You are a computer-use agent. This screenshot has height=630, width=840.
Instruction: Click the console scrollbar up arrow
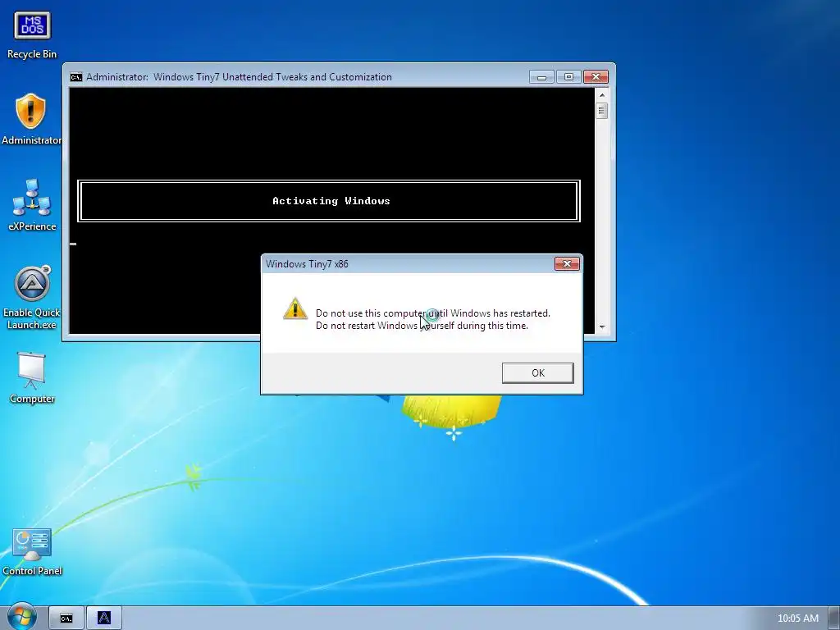[x=602, y=95]
